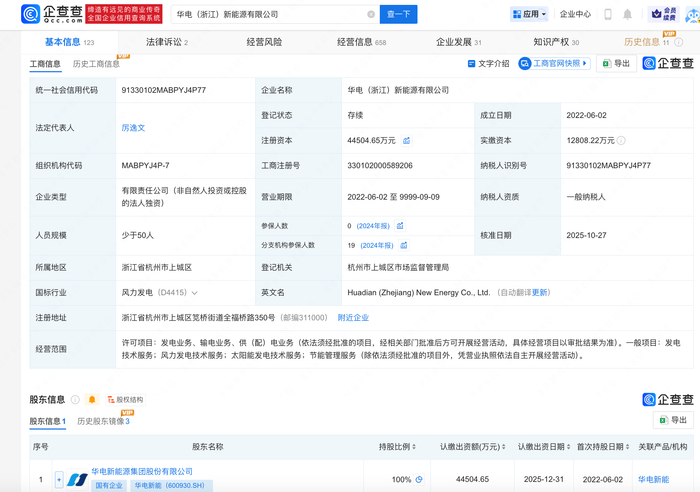700x492 pixels.
Task: Open the 知识产权 tab
Action: (x=555, y=42)
